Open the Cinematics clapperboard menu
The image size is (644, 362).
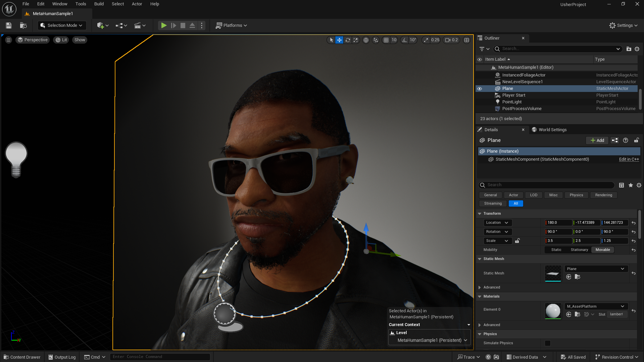[140, 25]
